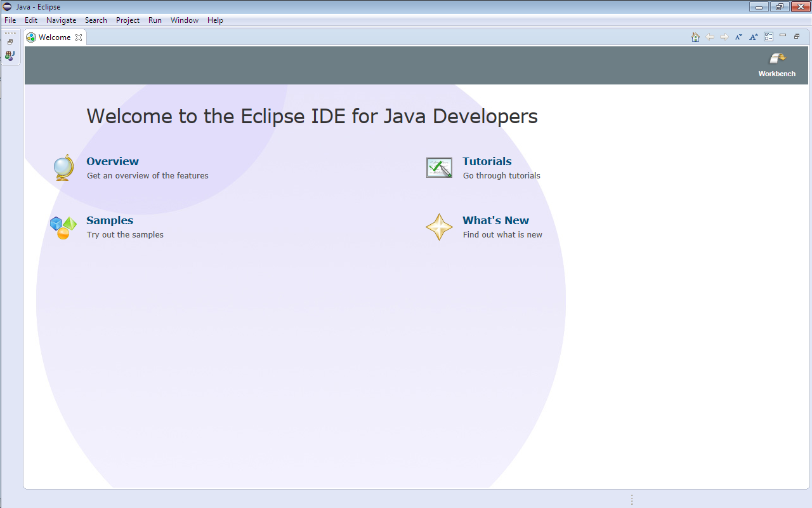The height and width of the screenshot is (508, 812).
Task: Go to the Welcome home page icon
Action: click(695, 37)
